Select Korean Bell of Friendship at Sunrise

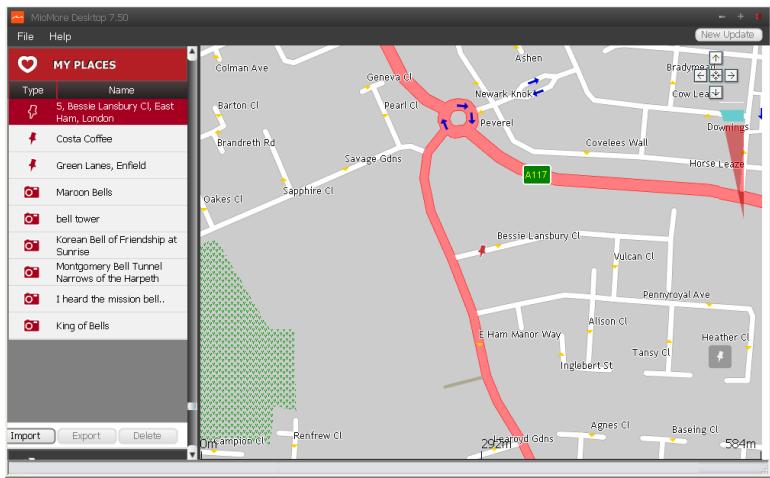(x=98, y=245)
